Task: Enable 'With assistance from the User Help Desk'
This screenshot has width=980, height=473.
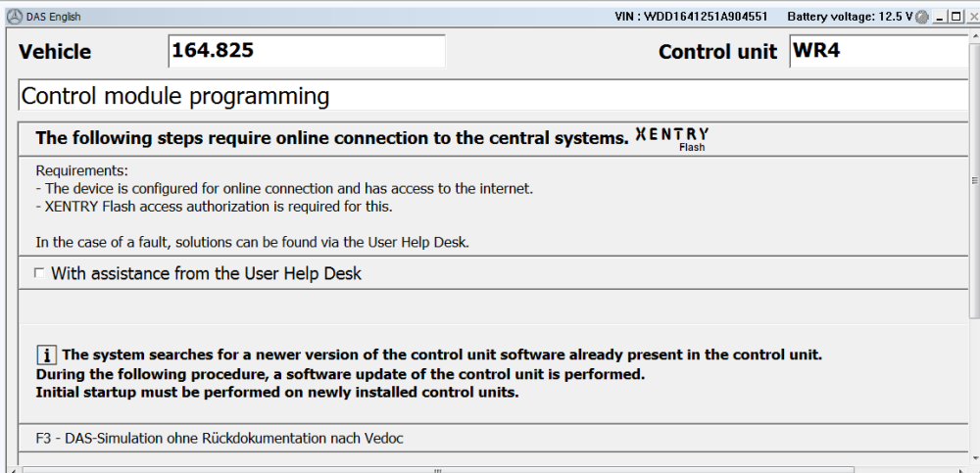Action: pos(39,273)
